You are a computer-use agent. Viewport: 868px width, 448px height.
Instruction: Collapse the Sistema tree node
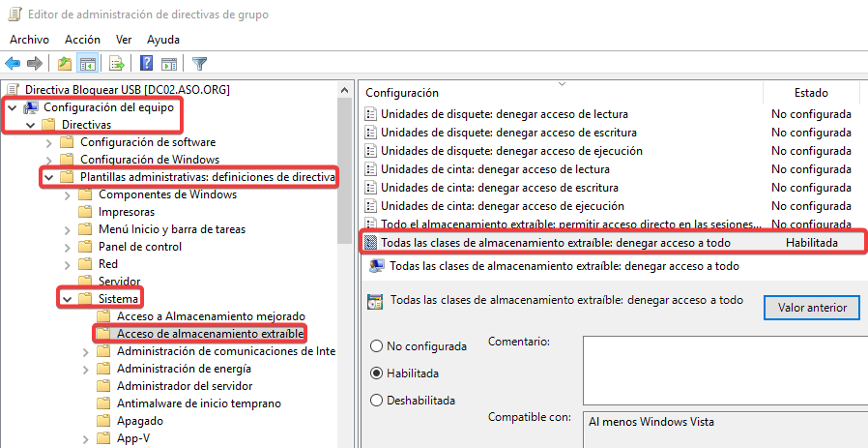coord(67,299)
